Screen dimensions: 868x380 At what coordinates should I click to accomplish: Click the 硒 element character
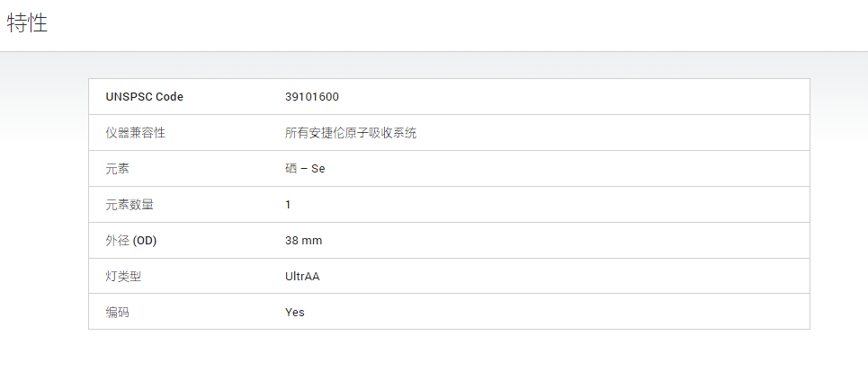point(291,169)
